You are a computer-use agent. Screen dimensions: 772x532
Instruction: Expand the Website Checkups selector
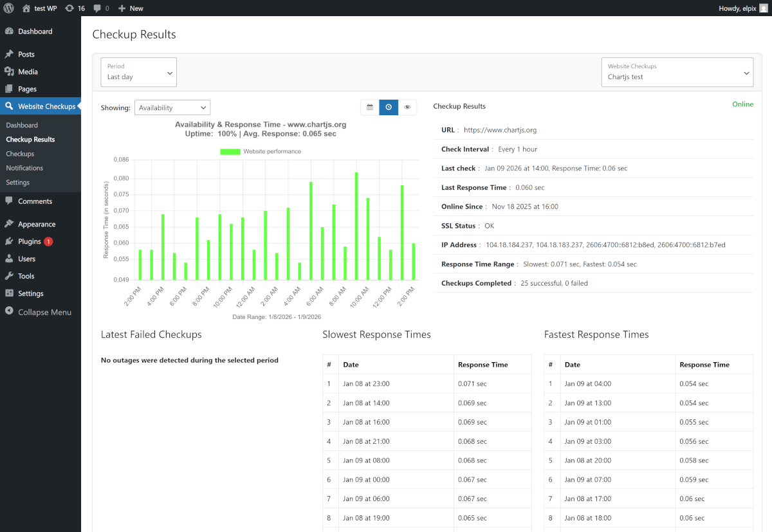point(677,72)
